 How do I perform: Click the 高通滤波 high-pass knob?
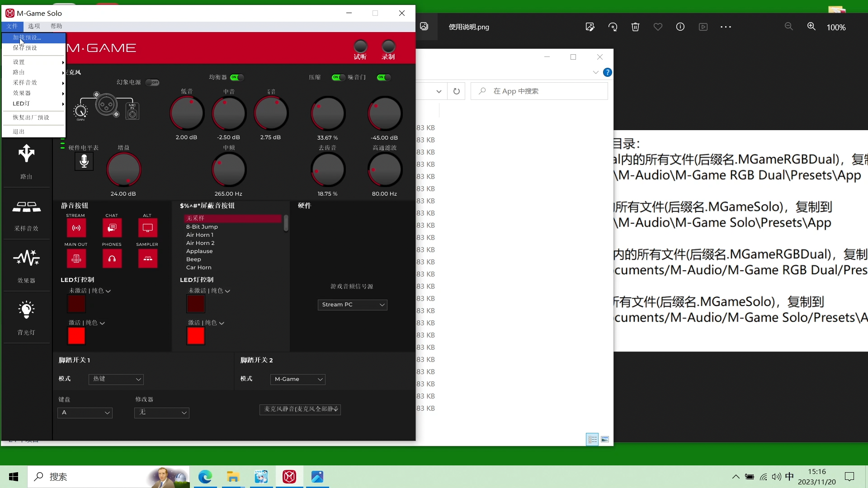[385, 170]
